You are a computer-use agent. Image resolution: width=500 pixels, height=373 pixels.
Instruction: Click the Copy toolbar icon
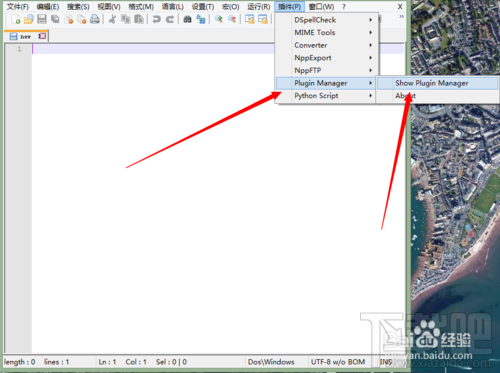coord(125,19)
